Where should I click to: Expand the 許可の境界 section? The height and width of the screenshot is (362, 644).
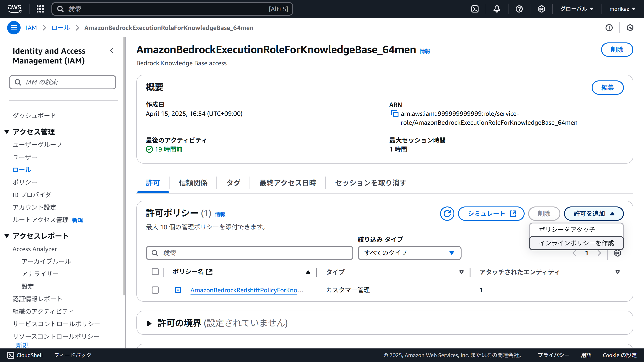[x=149, y=323]
